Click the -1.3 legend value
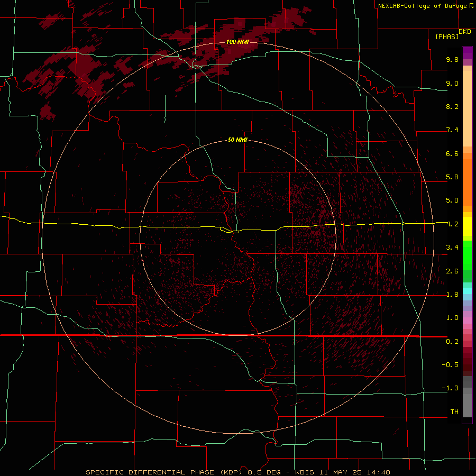This screenshot has width=476, height=476. point(450,388)
